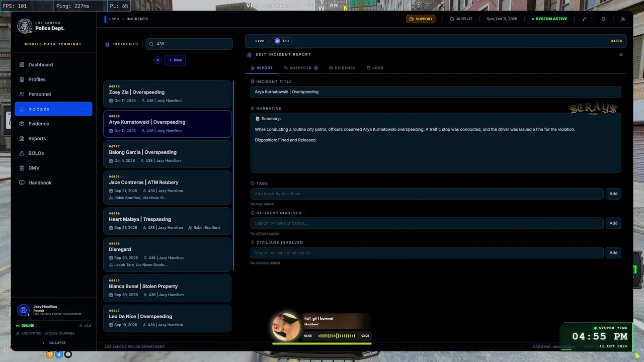Viewport: 644px width, 362px height.
Task: Close the Edit Incident Report panel
Action: [621, 54]
